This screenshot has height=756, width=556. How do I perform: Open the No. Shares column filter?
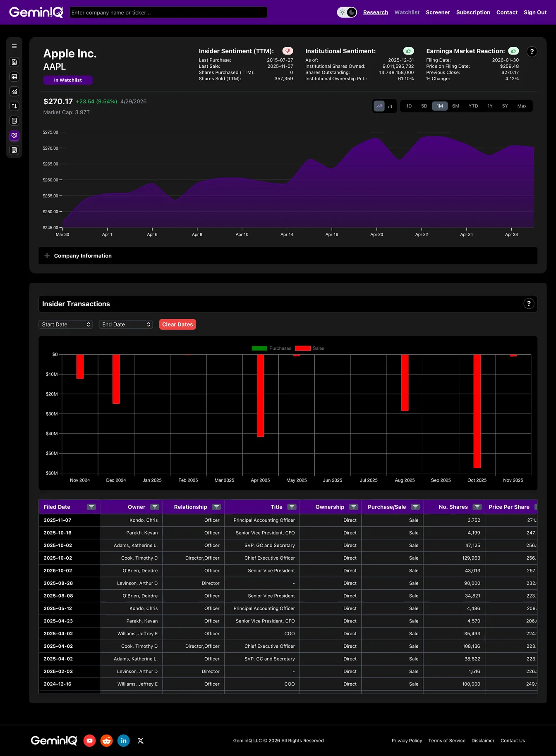[477, 507]
